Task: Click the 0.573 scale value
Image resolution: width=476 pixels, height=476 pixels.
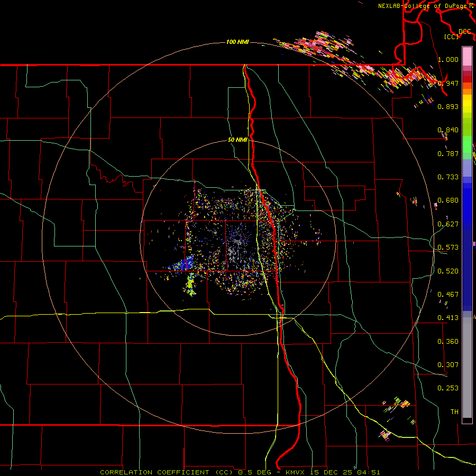Action: (448, 248)
